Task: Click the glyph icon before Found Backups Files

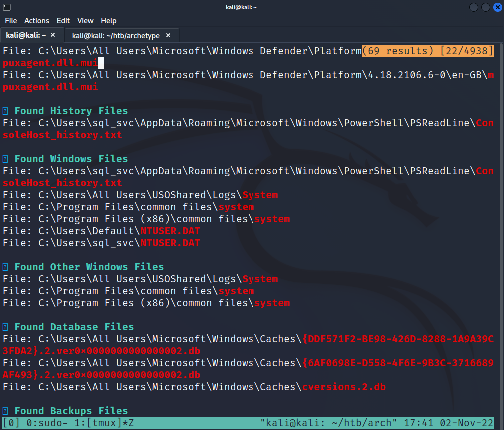Action: 5,411
